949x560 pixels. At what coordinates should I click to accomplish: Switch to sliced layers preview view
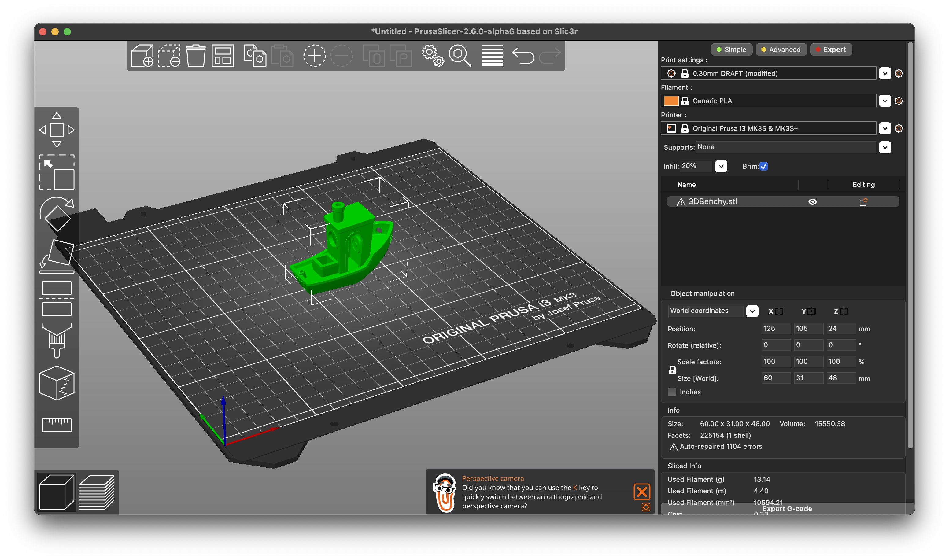point(97,492)
